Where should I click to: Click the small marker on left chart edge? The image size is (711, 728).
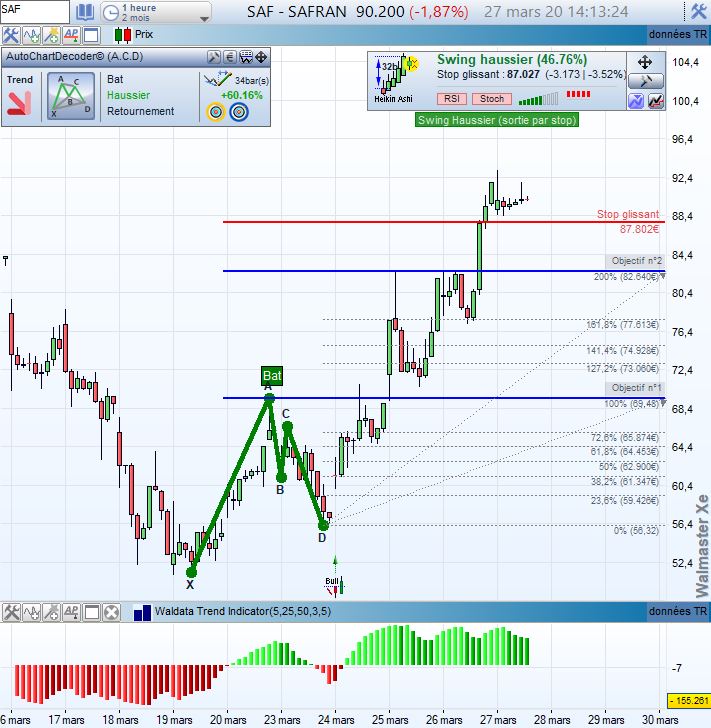pos(5,260)
